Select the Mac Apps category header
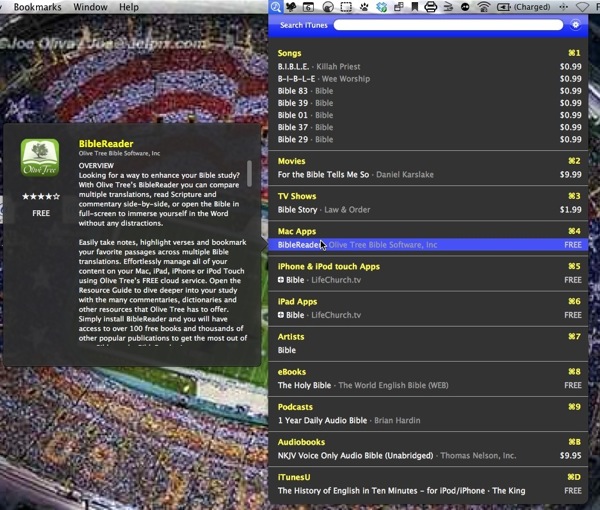Viewport: 600px width, 510px height. click(297, 231)
